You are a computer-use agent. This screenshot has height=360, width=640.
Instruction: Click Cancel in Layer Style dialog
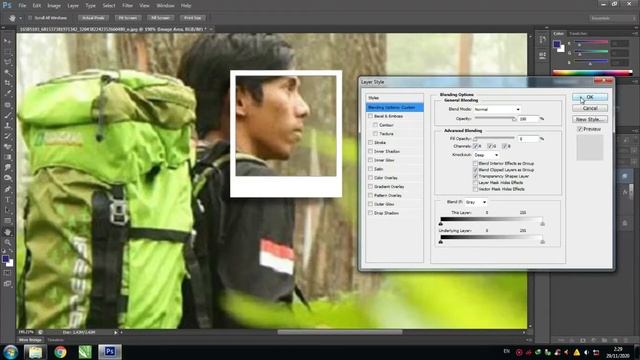coord(590,108)
